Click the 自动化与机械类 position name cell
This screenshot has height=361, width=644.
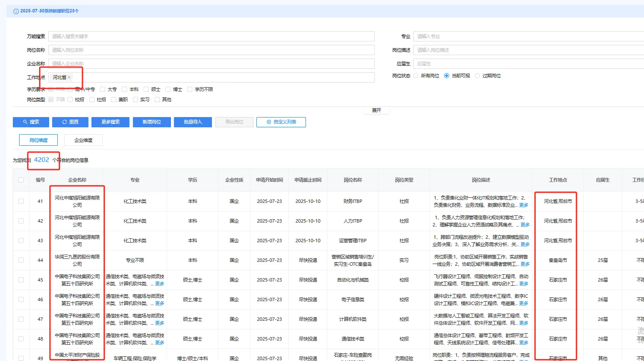(353, 280)
